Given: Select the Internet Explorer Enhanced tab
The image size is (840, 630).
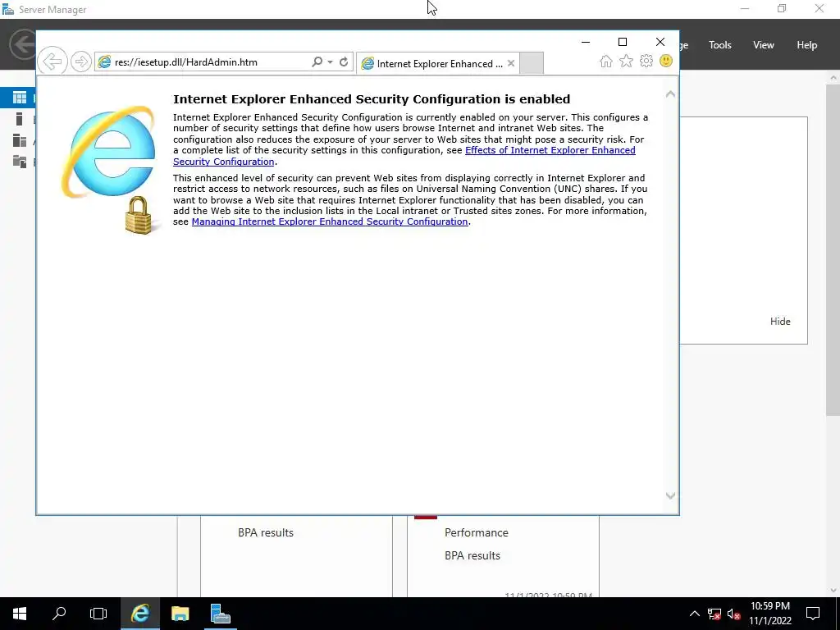Looking at the screenshot, I should point(438,63).
